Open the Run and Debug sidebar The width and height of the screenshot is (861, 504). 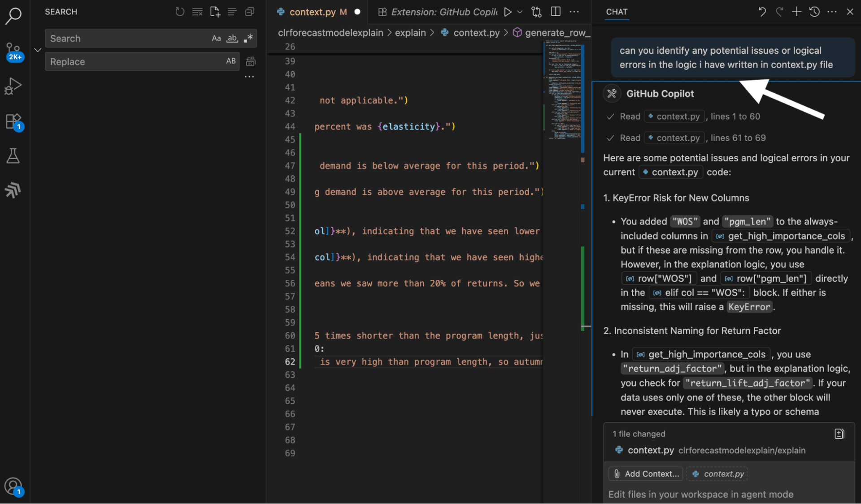click(x=13, y=86)
